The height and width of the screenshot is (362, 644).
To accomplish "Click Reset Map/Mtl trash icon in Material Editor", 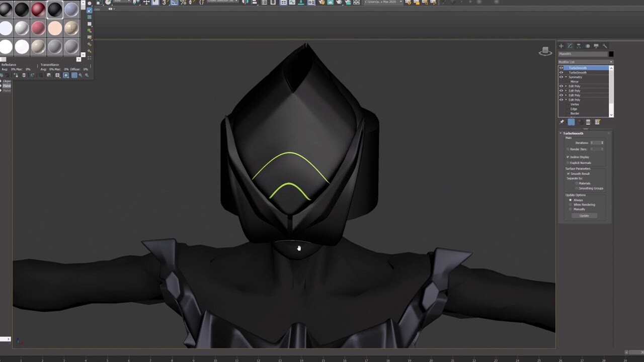I will point(24,75).
